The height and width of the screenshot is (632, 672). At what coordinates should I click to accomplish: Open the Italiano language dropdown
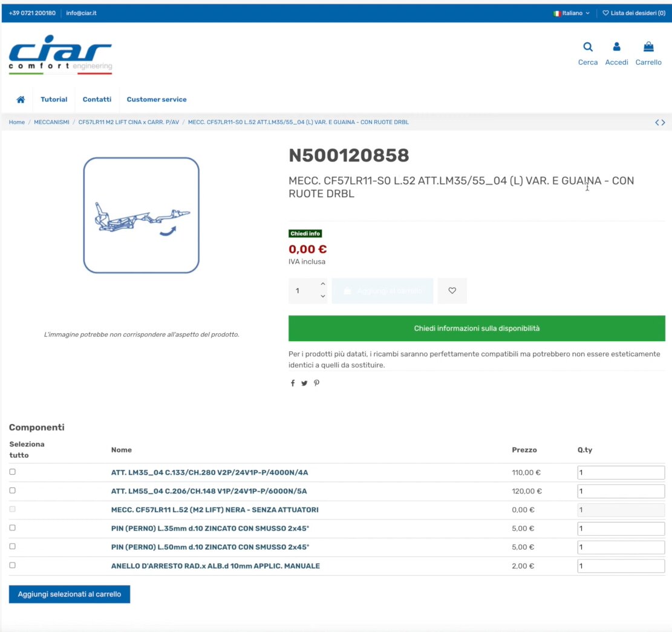572,13
